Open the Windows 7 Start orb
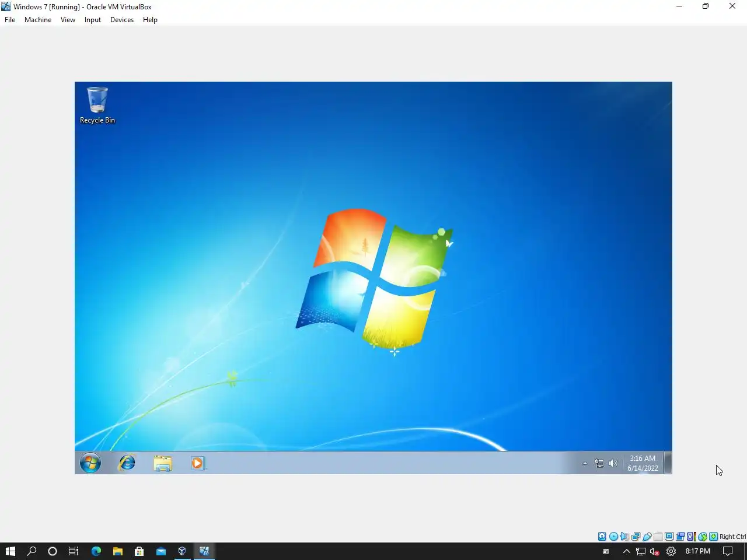Screen dimensions: 747x560 click(90, 463)
